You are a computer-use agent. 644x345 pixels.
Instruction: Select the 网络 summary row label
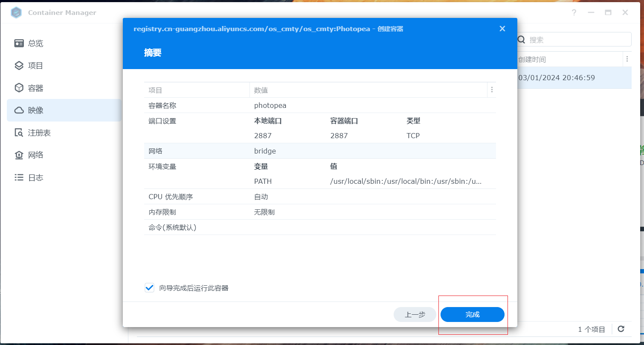click(x=155, y=151)
